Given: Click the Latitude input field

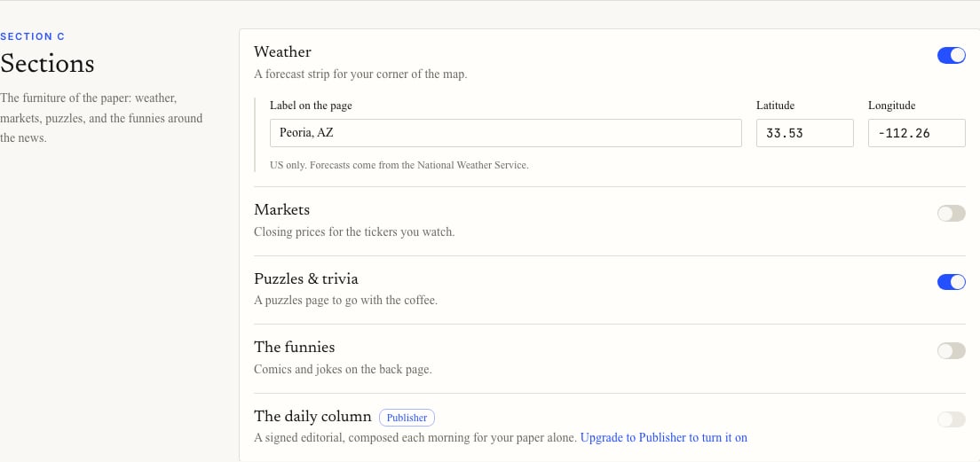Looking at the screenshot, I should (x=804, y=133).
